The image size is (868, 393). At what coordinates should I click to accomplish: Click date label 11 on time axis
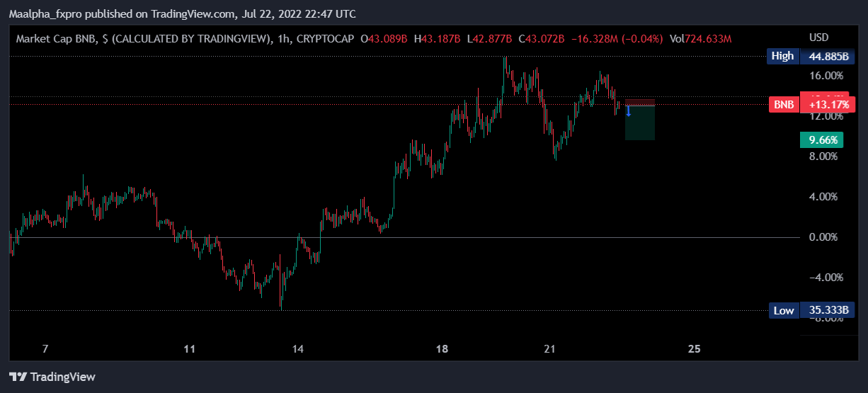(x=189, y=349)
